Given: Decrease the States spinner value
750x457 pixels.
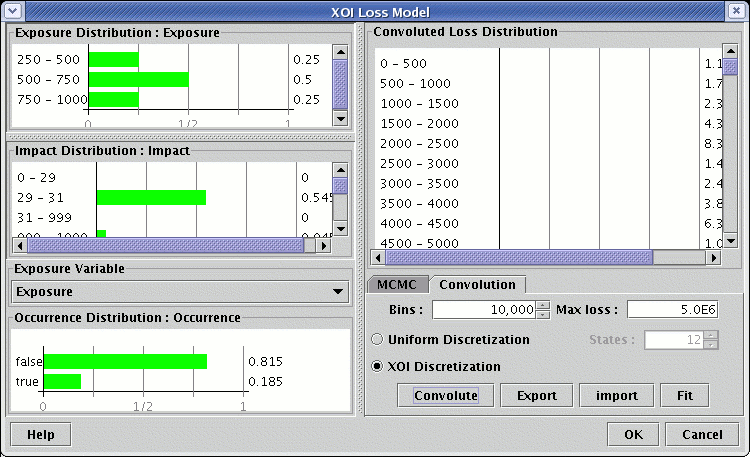Looking at the screenshot, I should tap(711, 345).
